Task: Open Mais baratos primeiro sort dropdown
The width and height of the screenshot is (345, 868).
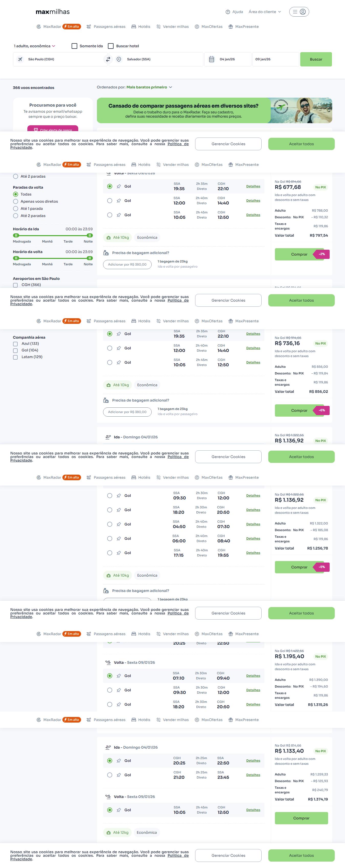Action: pyautogui.click(x=149, y=87)
